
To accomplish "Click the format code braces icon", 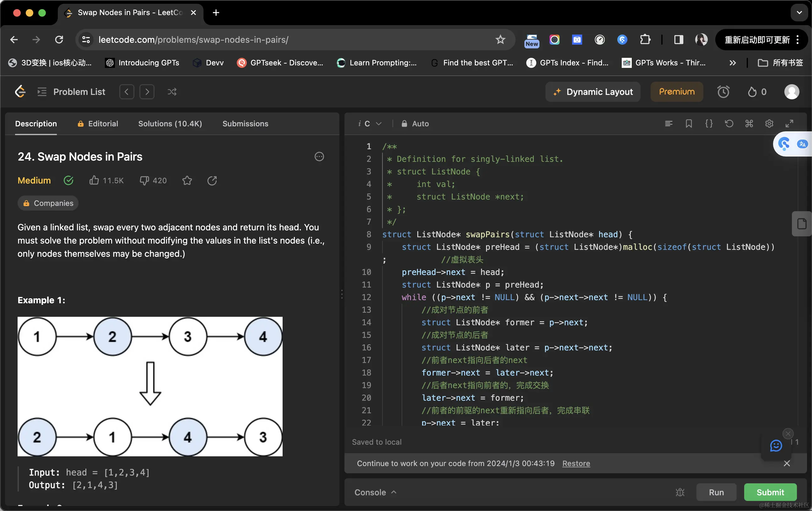I will coord(709,124).
